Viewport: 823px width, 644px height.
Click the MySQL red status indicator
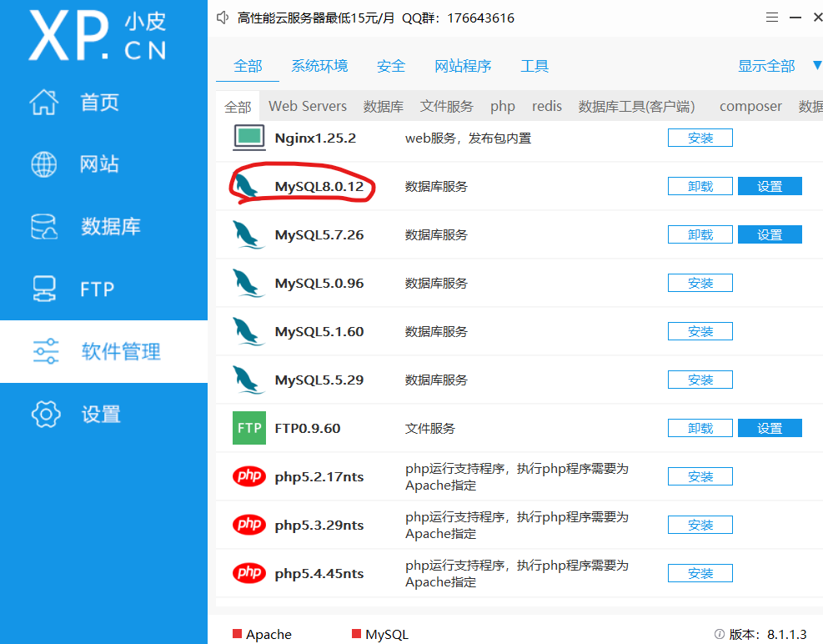pos(356,633)
